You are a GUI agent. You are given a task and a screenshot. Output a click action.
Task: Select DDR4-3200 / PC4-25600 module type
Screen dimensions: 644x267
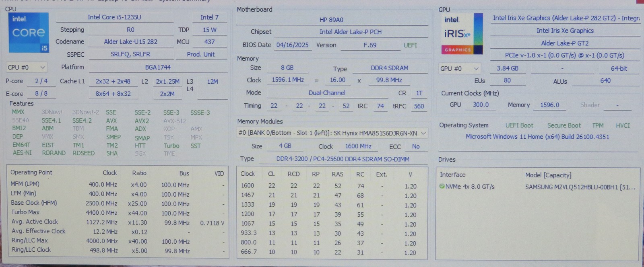[x=343, y=159]
